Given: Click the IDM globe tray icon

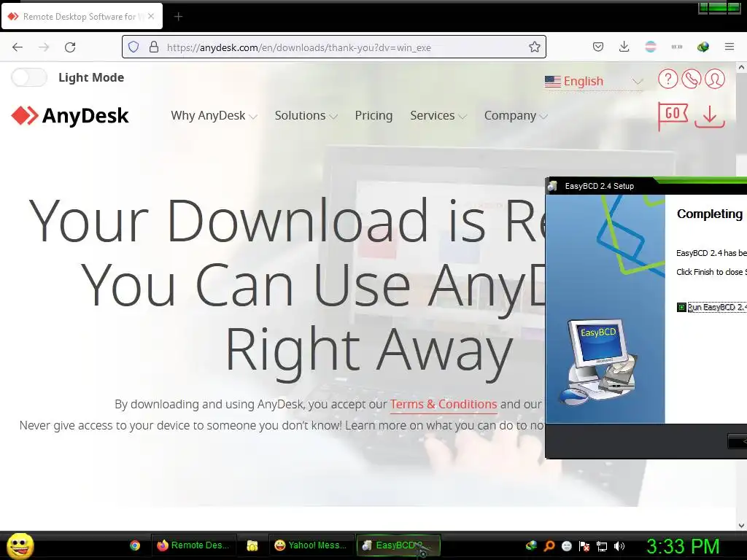Looking at the screenshot, I should (x=531, y=545).
